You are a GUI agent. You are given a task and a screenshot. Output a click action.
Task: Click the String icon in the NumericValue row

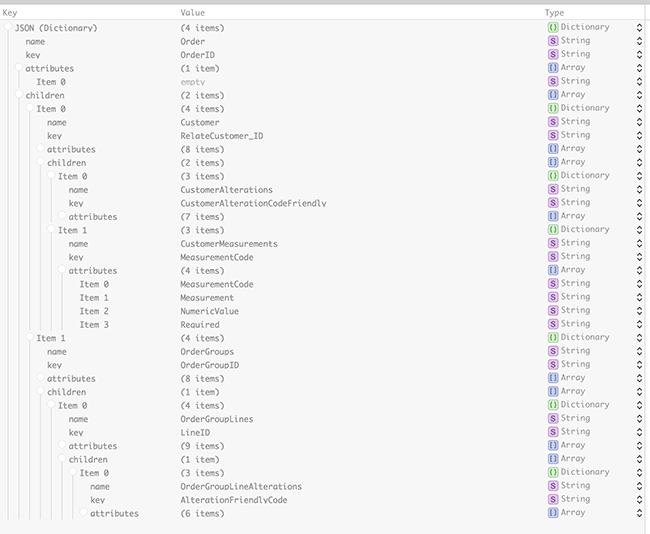(x=552, y=311)
